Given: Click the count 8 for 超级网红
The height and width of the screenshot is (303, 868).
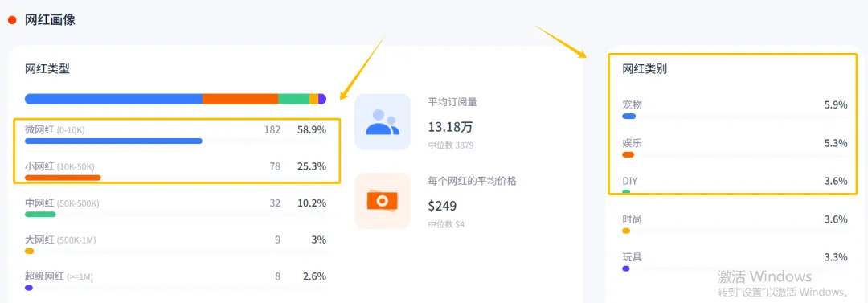Looking at the screenshot, I should 277,276.
